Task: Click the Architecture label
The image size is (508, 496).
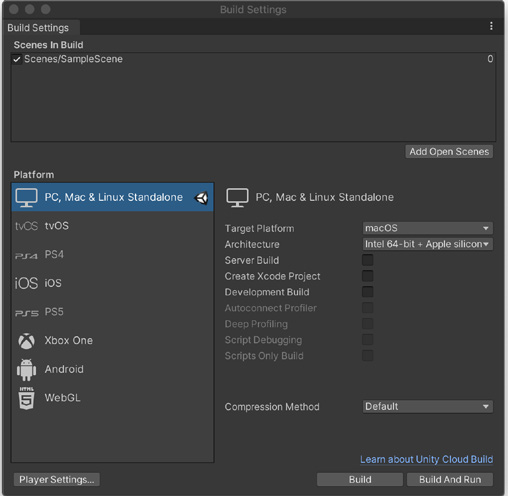Action: [252, 244]
